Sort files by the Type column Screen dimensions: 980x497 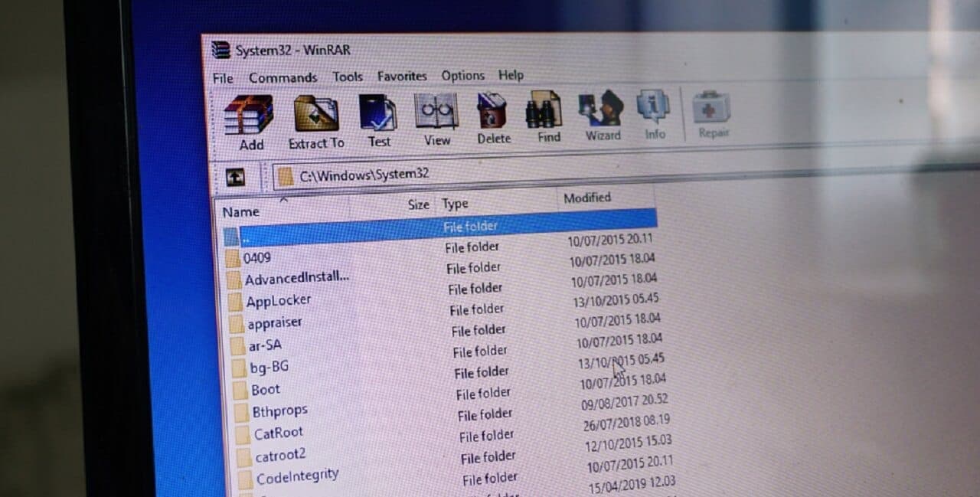454,204
